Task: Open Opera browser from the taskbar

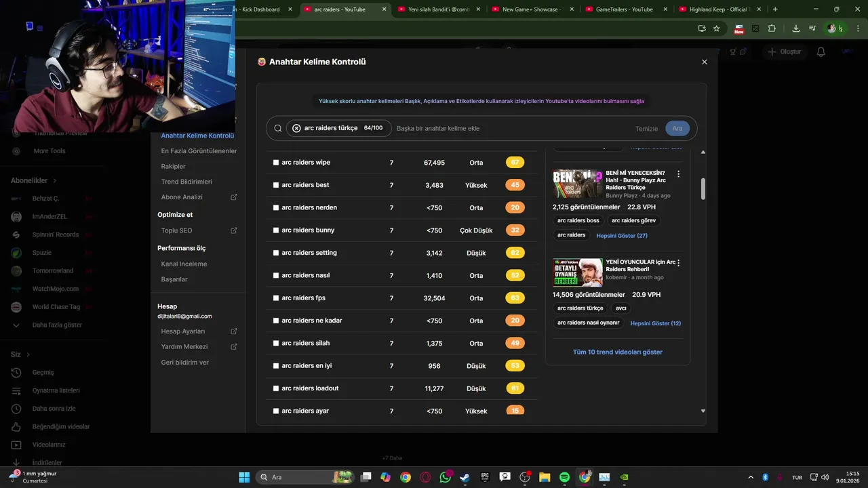Action: click(x=425, y=477)
